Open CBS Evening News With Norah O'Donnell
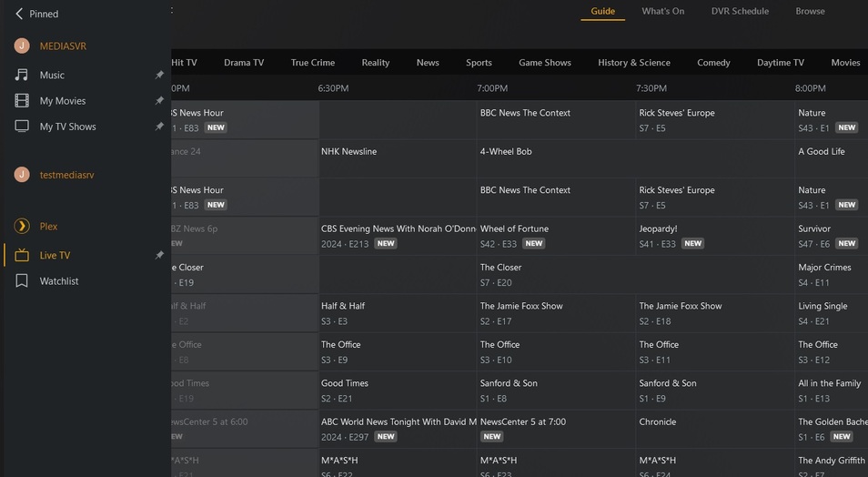 [398, 236]
